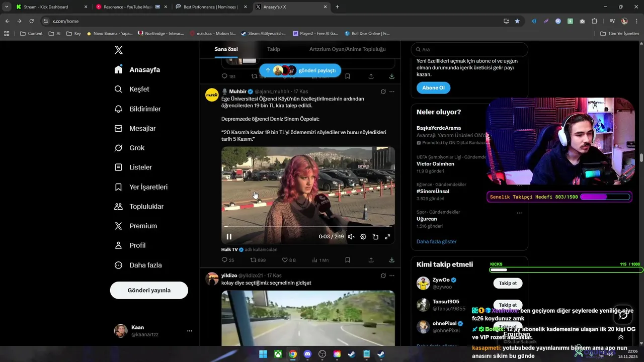Open Daha fazla menu in sidebar
Image resolution: width=644 pixels, height=362 pixels.
click(138, 265)
